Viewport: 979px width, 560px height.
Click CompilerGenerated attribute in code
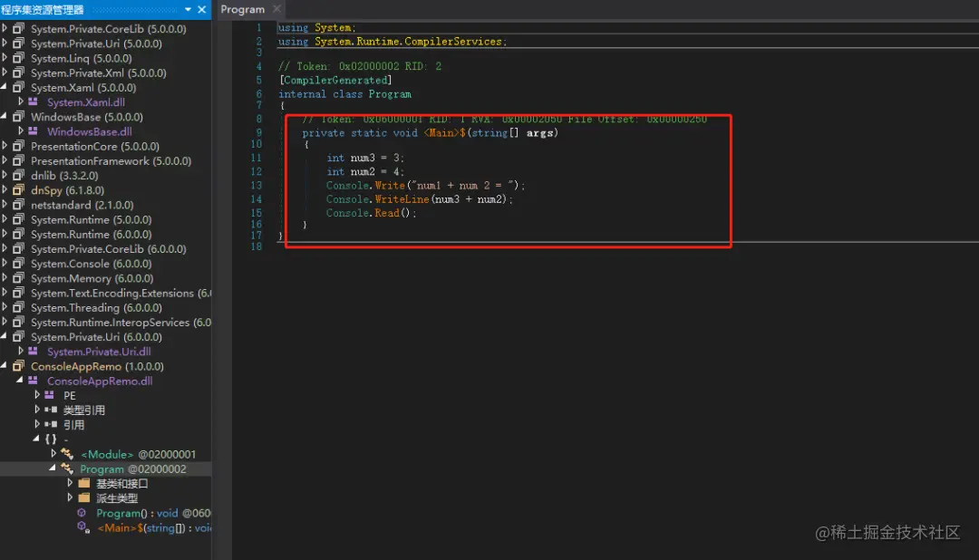(x=335, y=80)
